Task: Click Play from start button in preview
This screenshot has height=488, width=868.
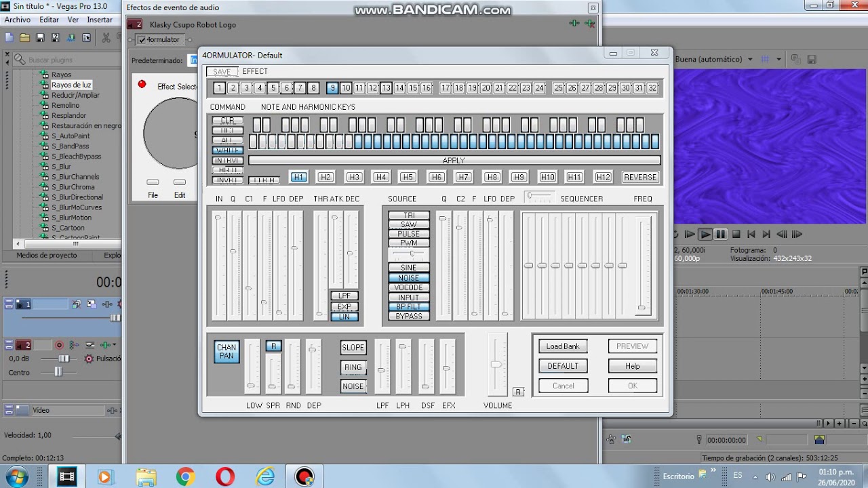Action: pos(690,235)
